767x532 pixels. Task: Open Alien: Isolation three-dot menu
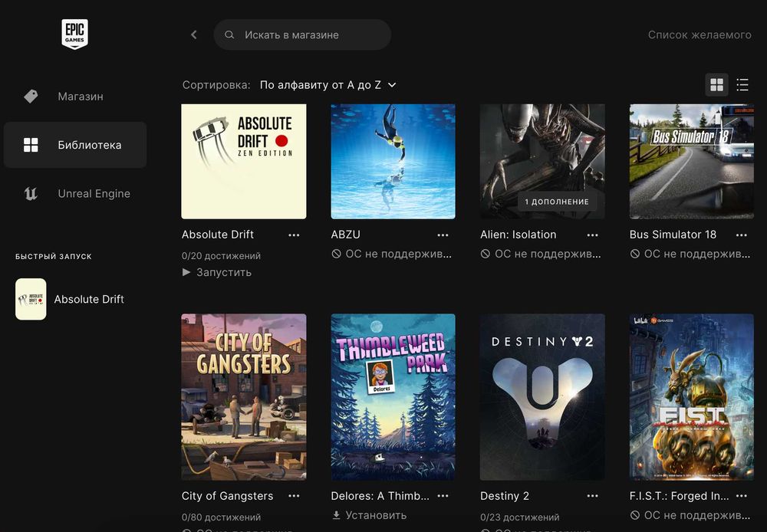click(x=592, y=235)
